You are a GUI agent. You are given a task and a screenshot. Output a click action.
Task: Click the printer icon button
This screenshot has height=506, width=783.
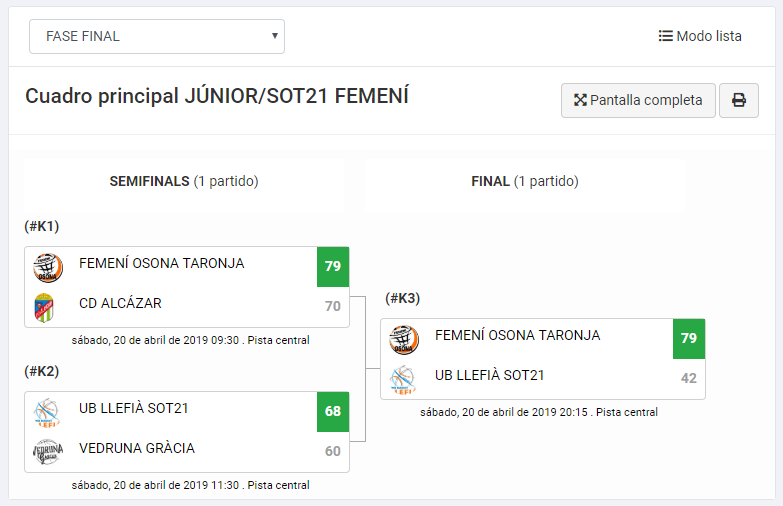click(x=739, y=100)
